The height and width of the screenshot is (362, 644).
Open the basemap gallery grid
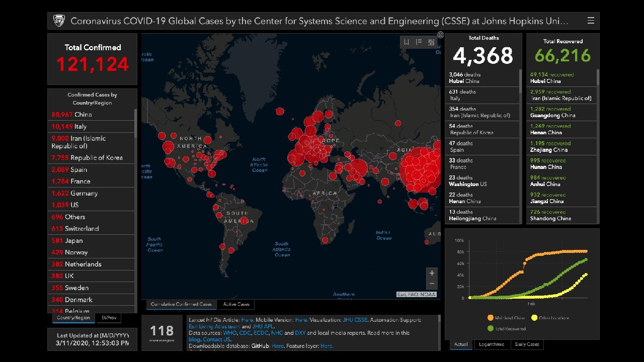point(431,42)
